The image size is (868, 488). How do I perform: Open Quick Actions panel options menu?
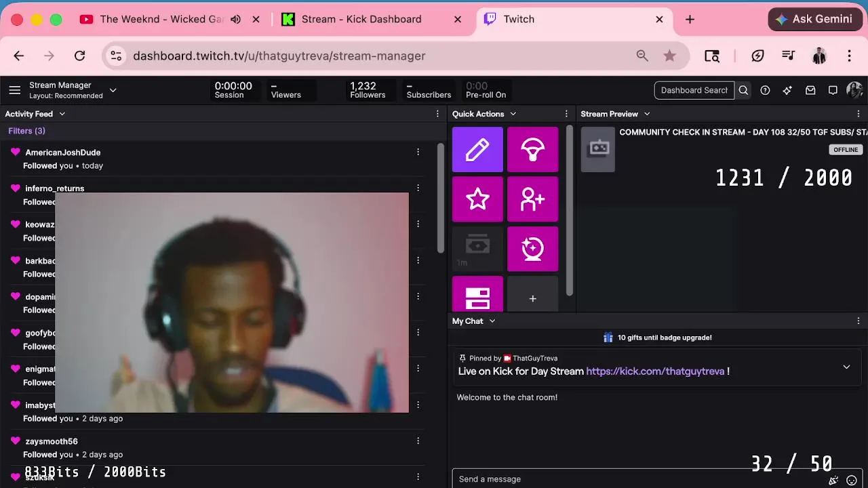pos(566,114)
